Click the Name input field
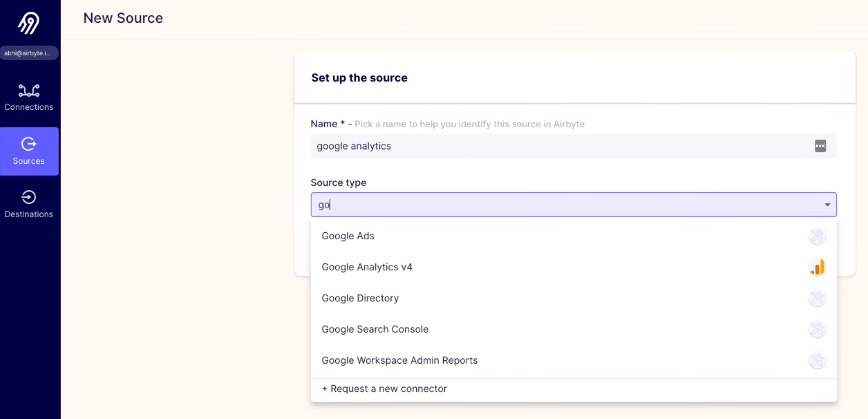The image size is (868, 419). pyautogui.click(x=553, y=146)
